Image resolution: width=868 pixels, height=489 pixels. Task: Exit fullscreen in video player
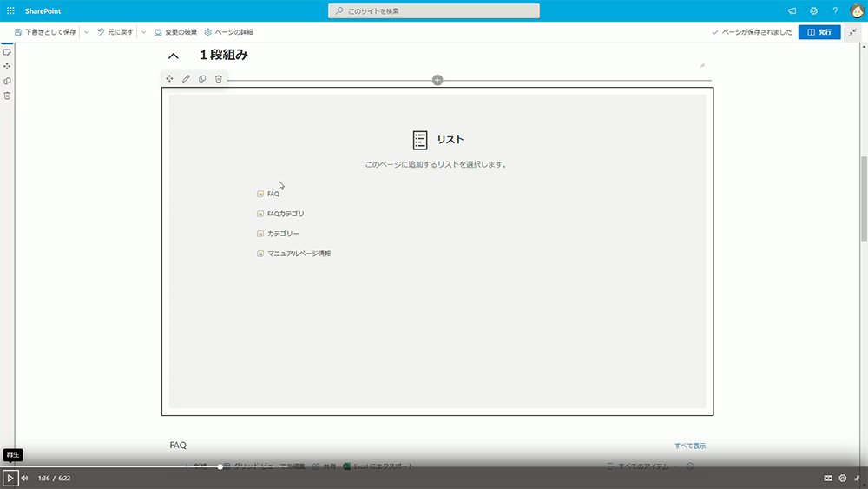click(857, 478)
